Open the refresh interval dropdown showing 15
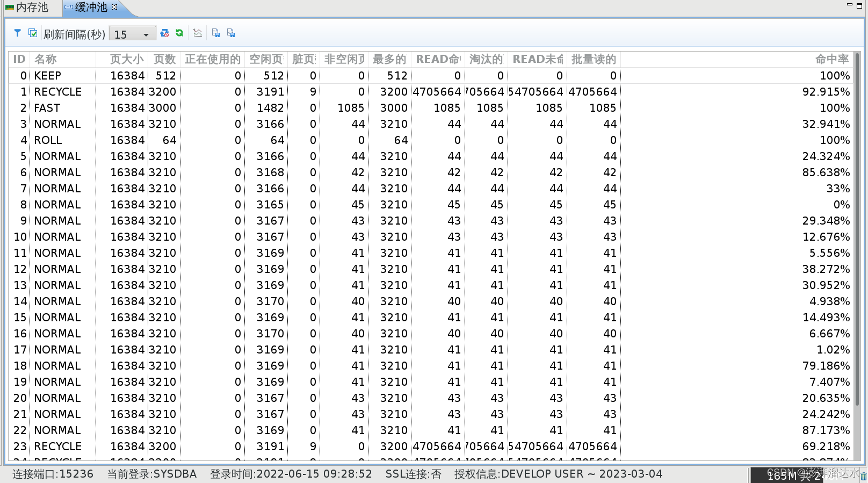The image size is (868, 483). point(132,34)
